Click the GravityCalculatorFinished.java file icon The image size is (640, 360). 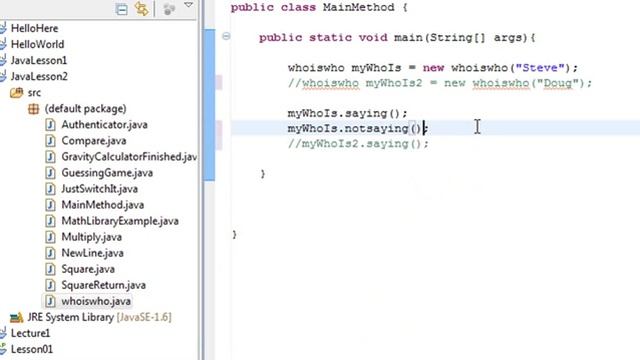click(50, 157)
